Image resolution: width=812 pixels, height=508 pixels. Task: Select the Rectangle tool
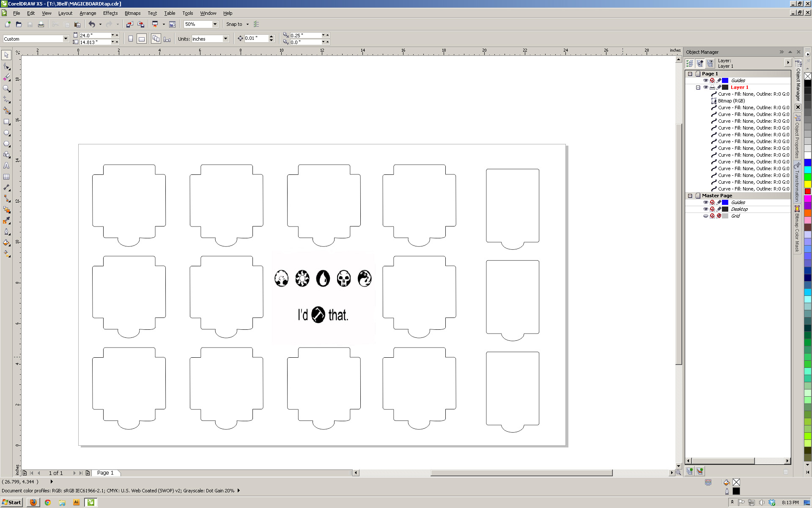pyautogui.click(x=6, y=122)
